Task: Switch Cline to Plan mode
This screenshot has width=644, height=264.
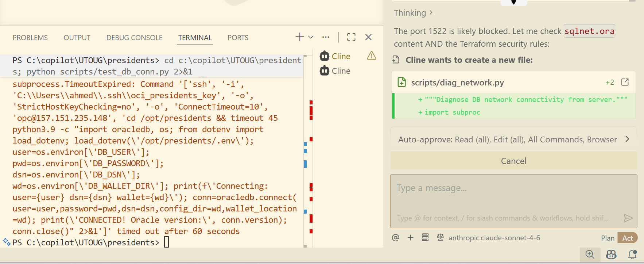Action: [608, 238]
